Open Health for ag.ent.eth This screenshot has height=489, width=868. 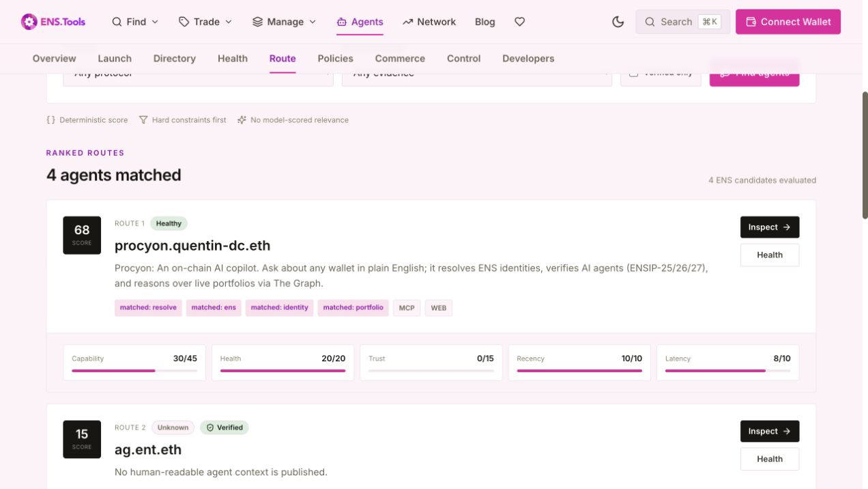[x=770, y=459]
